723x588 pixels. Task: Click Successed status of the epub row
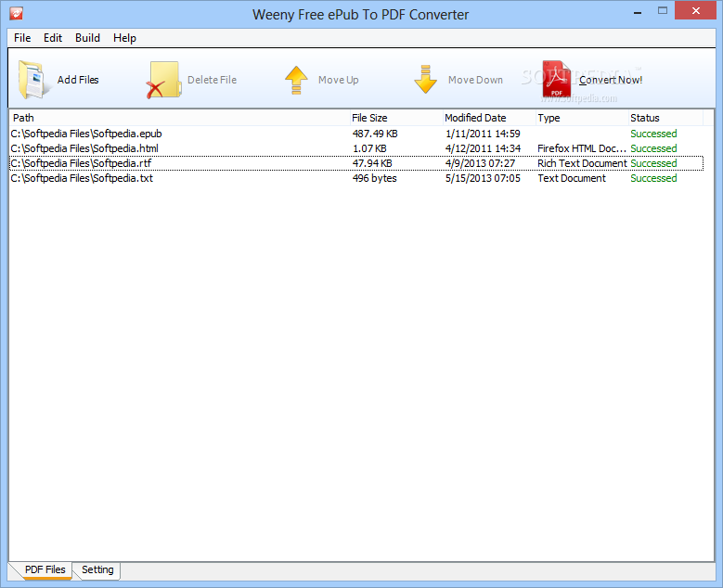653,134
